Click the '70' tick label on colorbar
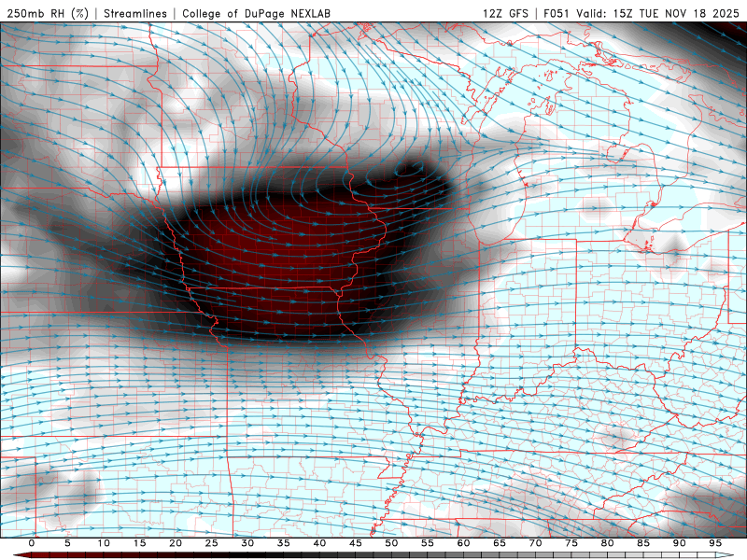Viewport: 747px width, 560px height. coord(535,543)
